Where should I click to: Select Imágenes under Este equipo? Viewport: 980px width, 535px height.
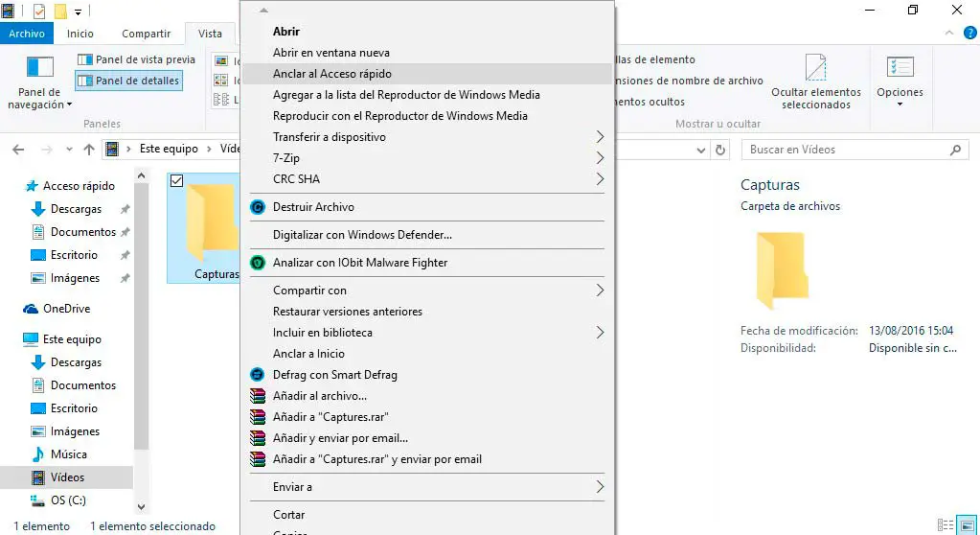[75, 431]
